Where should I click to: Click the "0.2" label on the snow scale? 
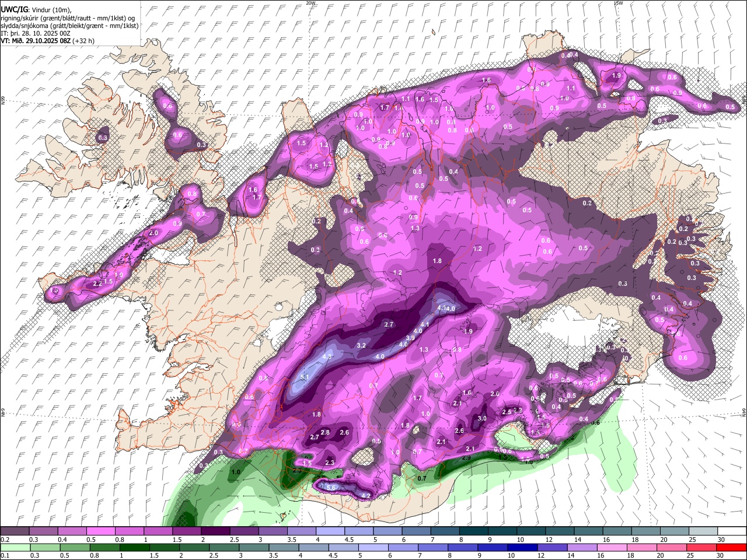tap(5, 540)
